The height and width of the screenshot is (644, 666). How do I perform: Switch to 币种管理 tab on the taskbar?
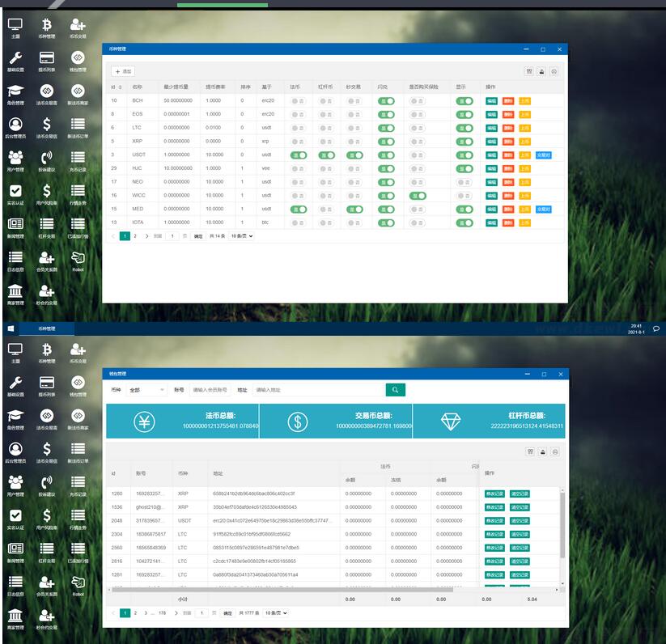click(49, 329)
